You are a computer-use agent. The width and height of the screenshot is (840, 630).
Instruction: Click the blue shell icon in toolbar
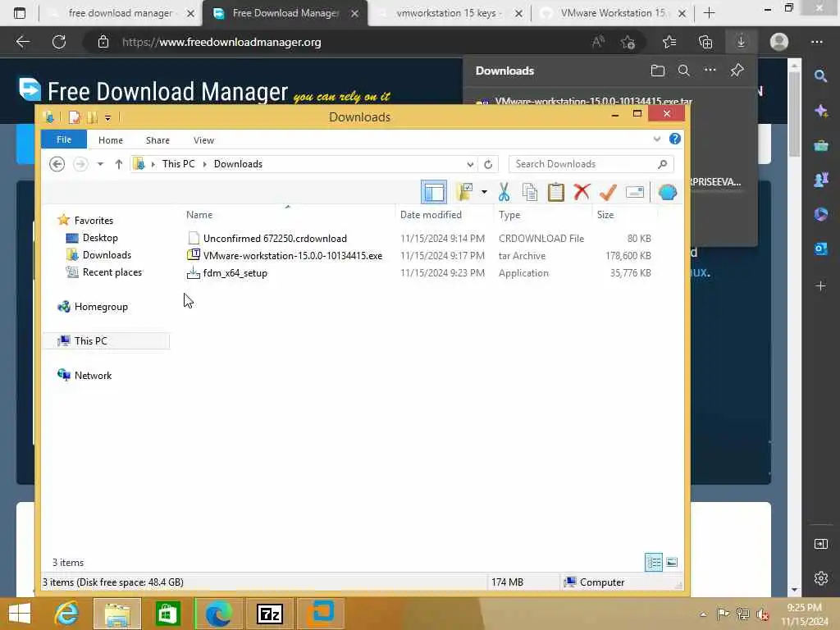[x=668, y=192]
